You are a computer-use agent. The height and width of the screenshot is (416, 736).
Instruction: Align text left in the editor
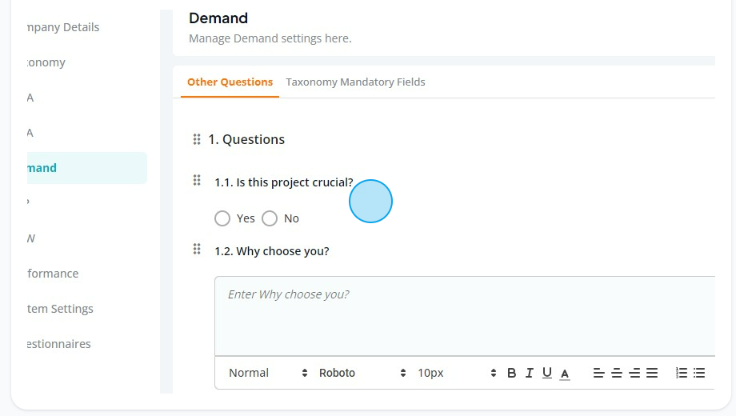tap(598, 373)
